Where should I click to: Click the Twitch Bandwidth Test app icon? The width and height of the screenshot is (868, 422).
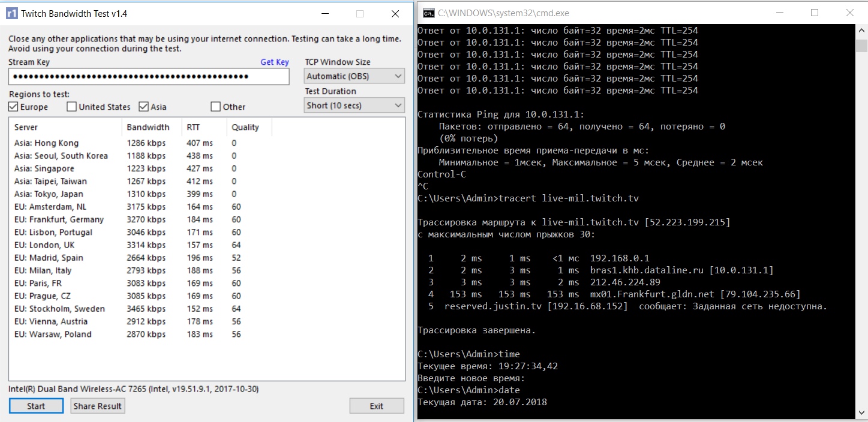point(12,14)
